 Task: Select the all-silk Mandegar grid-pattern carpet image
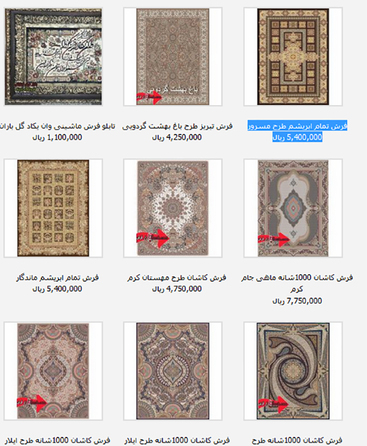pos(53,208)
